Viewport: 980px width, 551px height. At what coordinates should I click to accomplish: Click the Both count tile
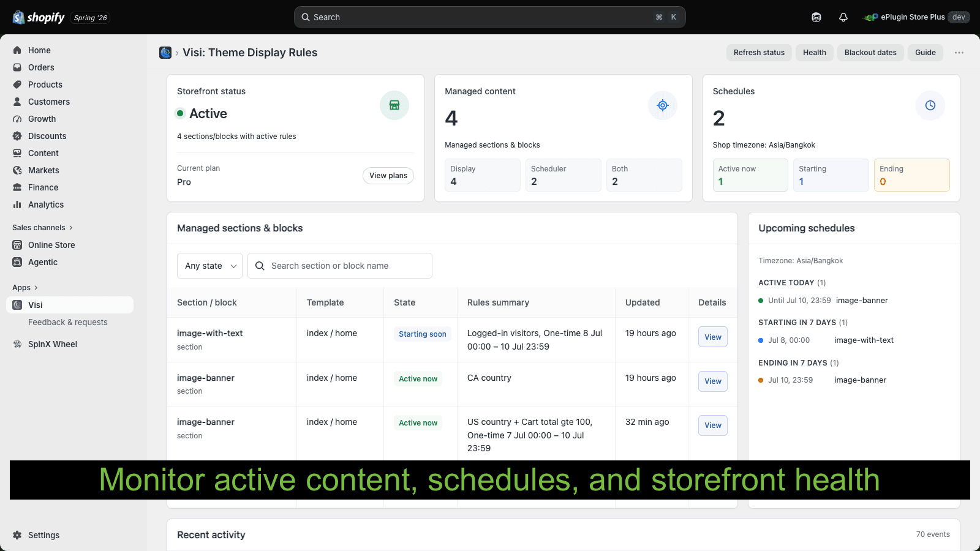[644, 175]
